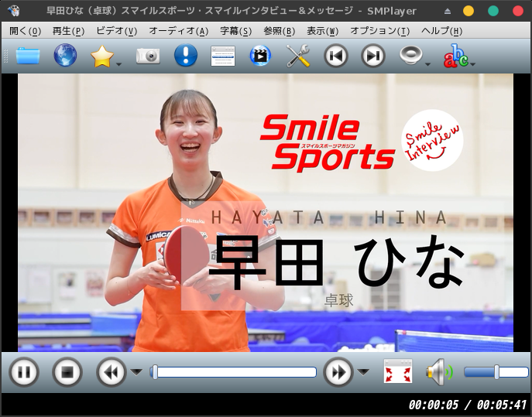This screenshot has width=532, height=417.
Task: Take a screenshot with the camera icon
Action: click(148, 56)
